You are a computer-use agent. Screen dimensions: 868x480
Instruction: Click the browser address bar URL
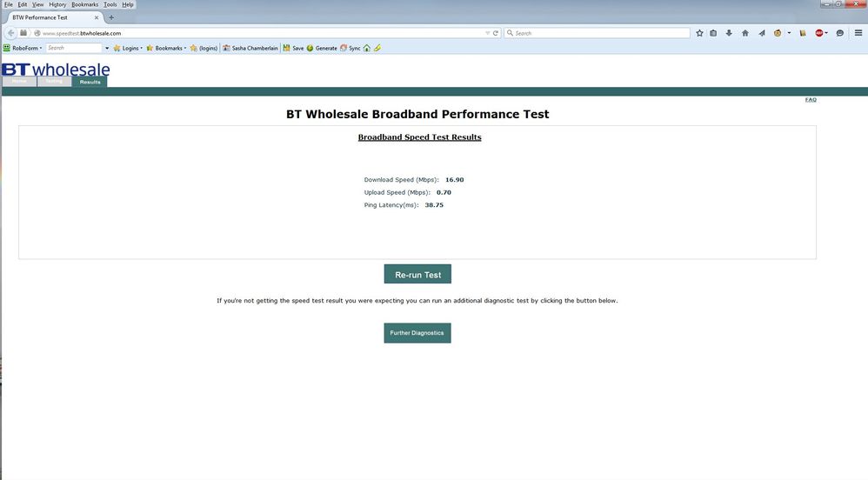(260, 33)
